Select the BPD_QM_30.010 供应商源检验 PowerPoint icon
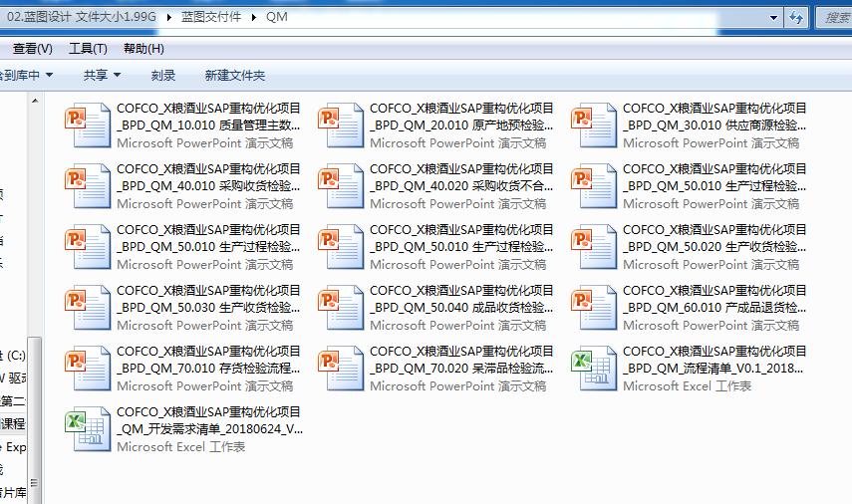Screen dimensions: 852x504 tap(595, 125)
